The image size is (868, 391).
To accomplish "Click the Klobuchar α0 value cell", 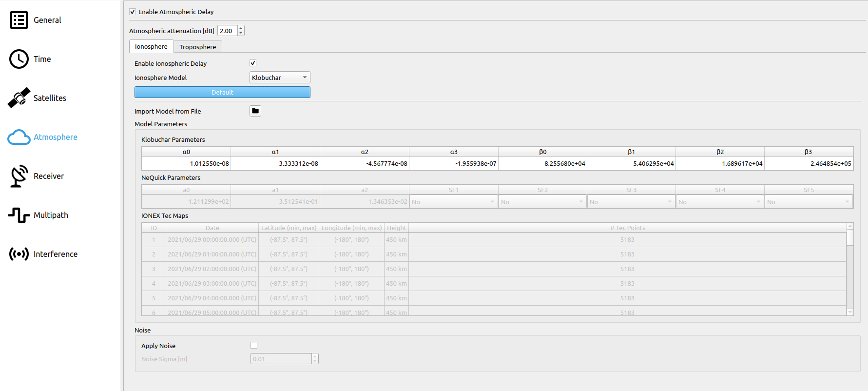I will pyautogui.click(x=186, y=164).
